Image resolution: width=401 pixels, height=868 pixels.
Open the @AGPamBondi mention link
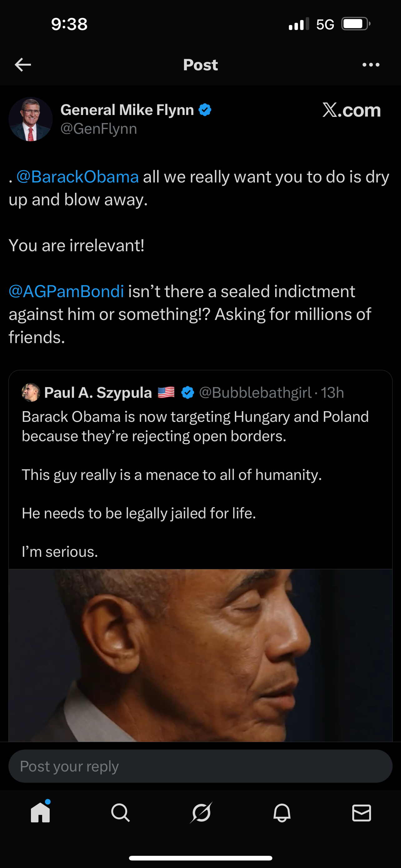pyautogui.click(x=66, y=292)
